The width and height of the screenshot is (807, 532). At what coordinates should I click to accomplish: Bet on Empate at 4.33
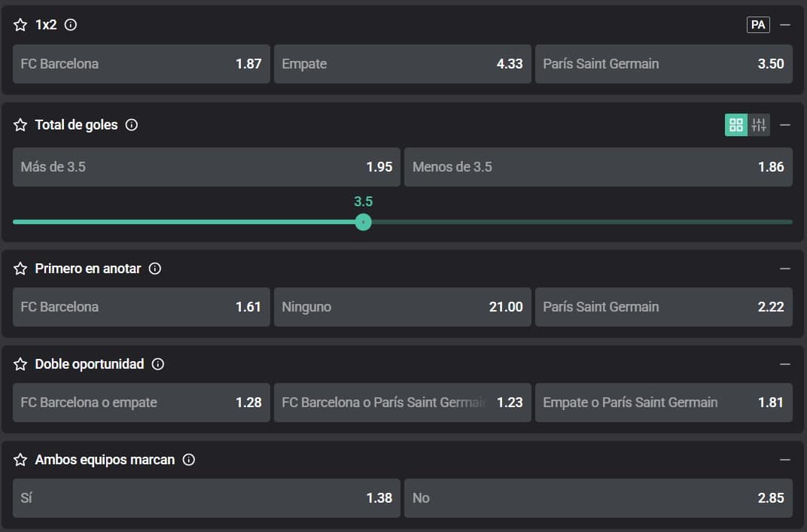pyautogui.click(x=402, y=64)
